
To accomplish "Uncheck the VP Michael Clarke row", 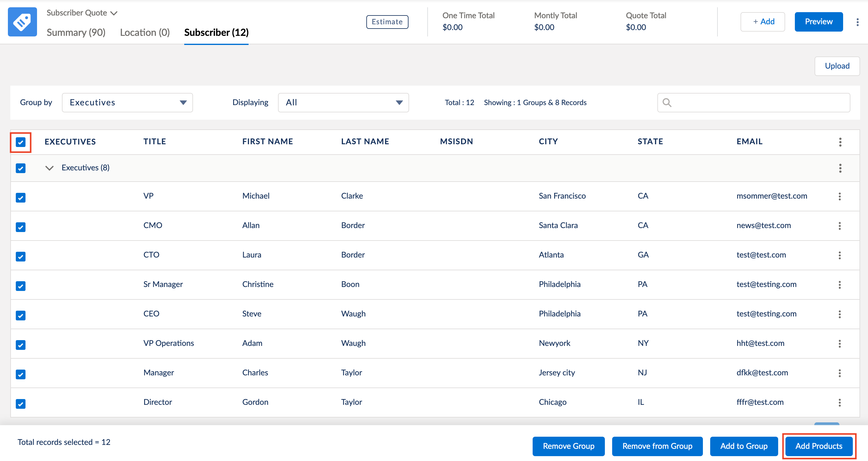I will click(x=21, y=197).
